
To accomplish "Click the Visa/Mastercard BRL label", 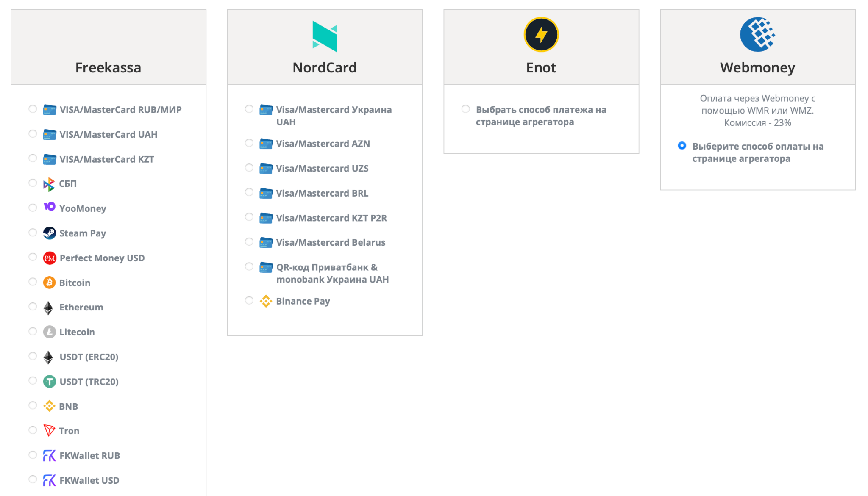I will [x=323, y=193].
